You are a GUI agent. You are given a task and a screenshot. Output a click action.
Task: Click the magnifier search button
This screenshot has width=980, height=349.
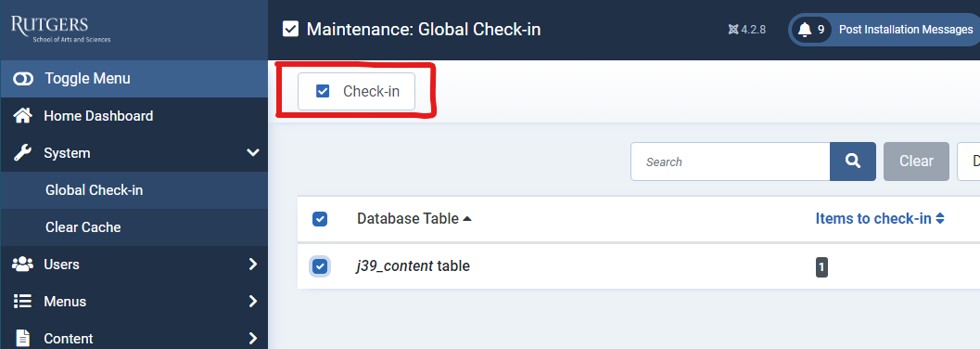(x=852, y=162)
